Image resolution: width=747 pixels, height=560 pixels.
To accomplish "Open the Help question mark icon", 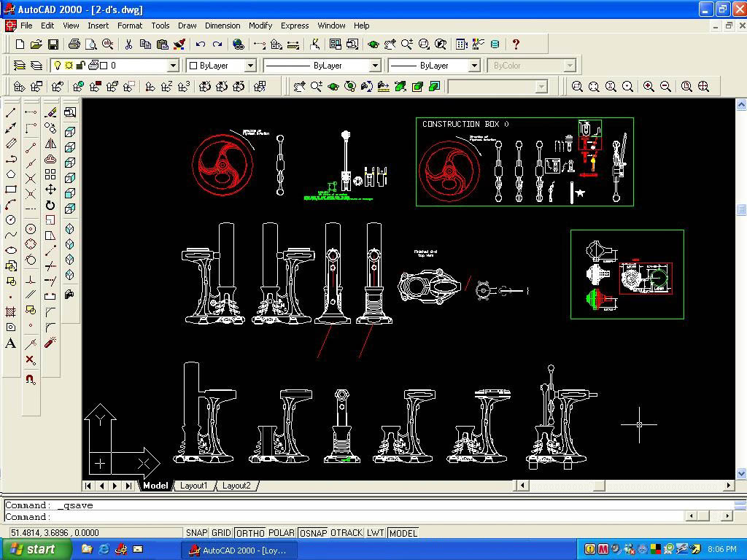I will tap(516, 44).
